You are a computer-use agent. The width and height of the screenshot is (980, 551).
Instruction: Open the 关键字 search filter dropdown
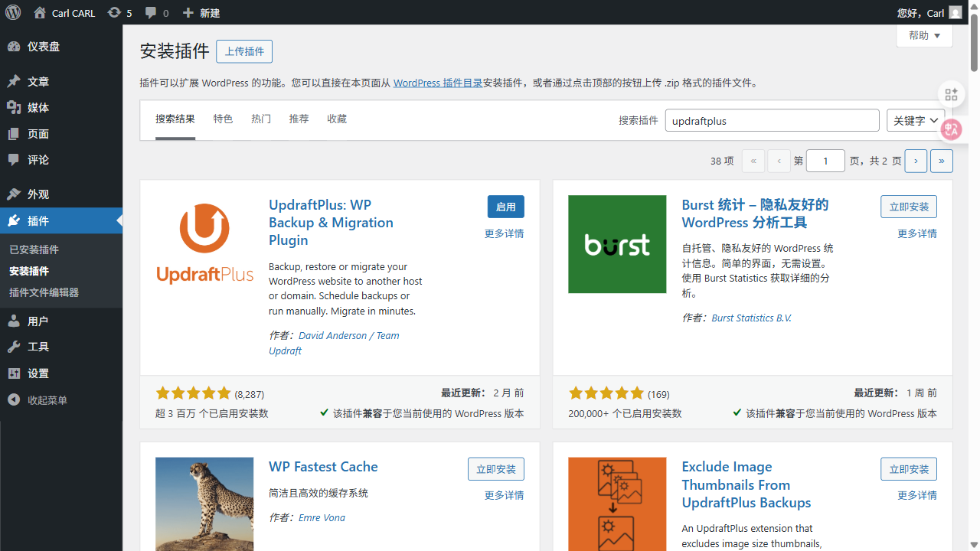point(916,120)
